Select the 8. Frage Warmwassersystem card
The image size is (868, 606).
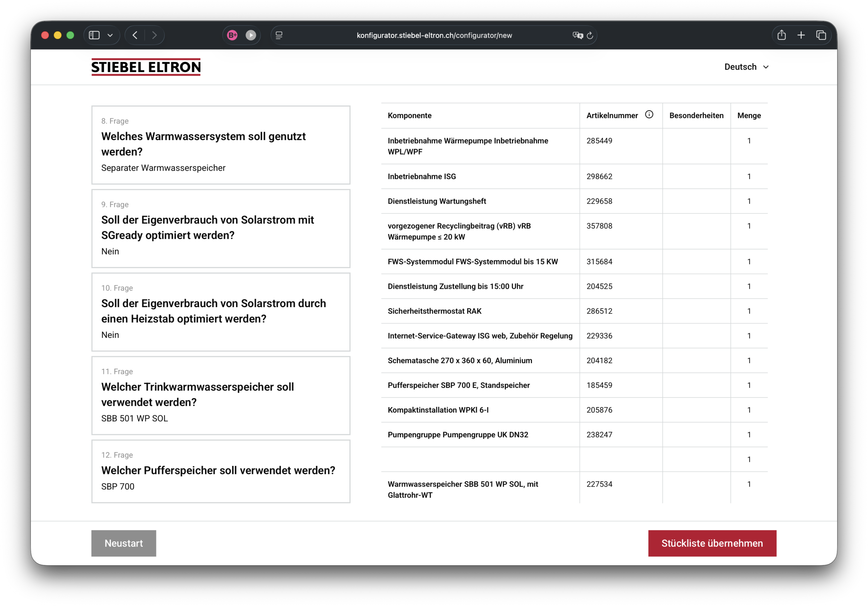pos(221,145)
